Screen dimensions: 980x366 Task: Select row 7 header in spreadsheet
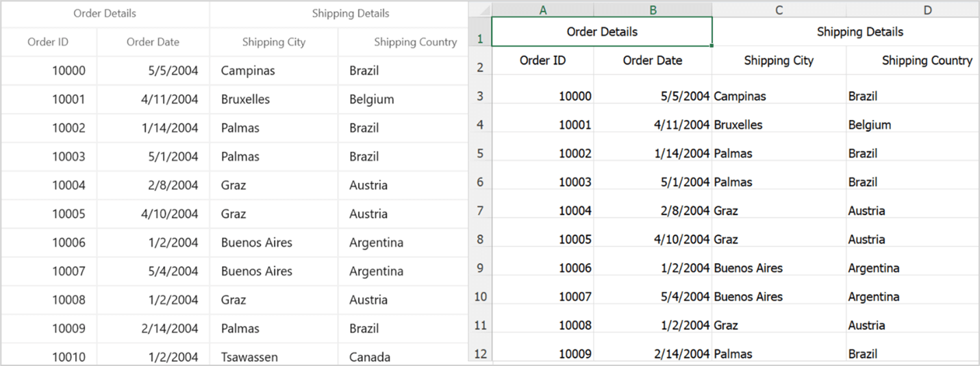pos(480,210)
